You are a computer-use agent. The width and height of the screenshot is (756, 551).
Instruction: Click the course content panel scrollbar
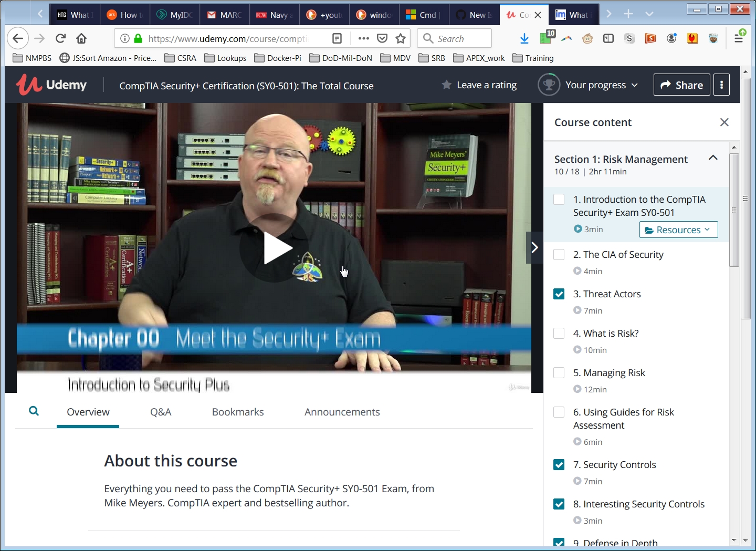[x=734, y=210]
